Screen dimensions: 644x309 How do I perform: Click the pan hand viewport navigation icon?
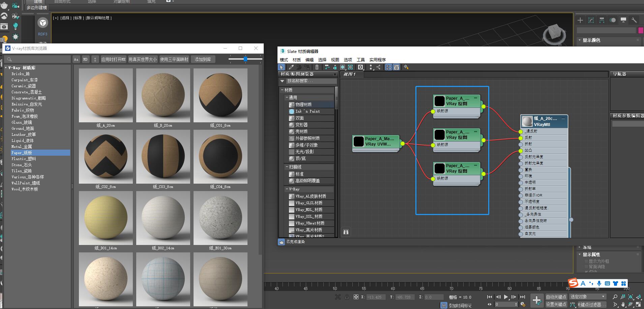(623, 304)
